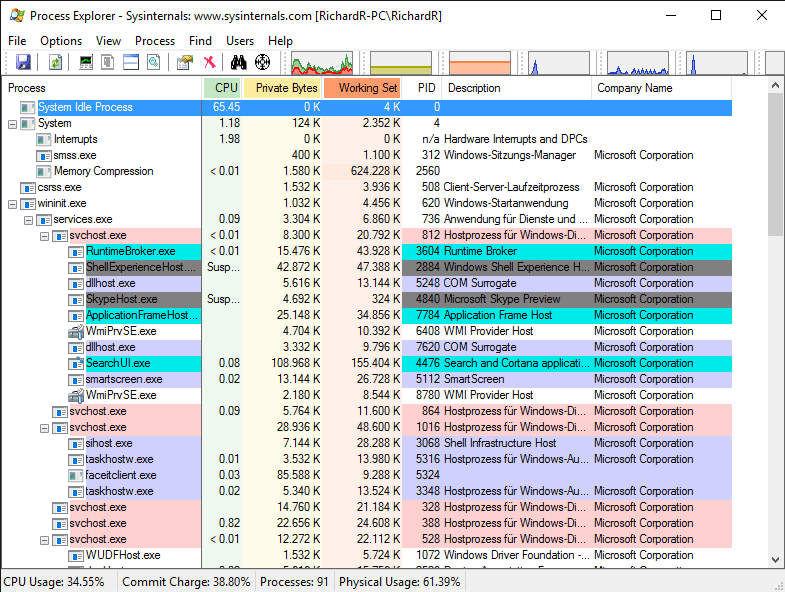Click the Process Explorer icon in the title bar
This screenshot has width=785, height=592.
click(x=17, y=15)
